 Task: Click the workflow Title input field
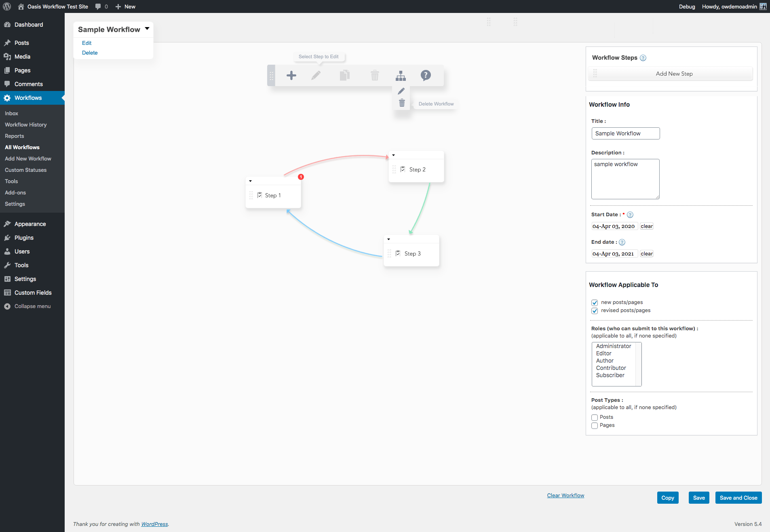point(625,133)
